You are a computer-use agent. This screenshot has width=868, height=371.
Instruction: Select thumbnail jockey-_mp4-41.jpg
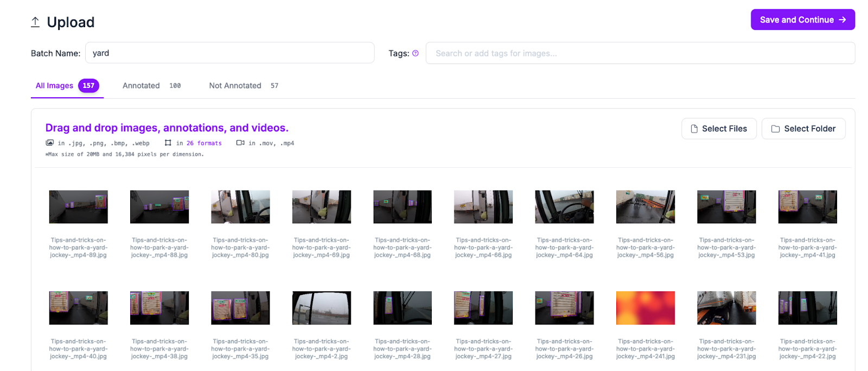pyautogui.click(x=808, y=207)
